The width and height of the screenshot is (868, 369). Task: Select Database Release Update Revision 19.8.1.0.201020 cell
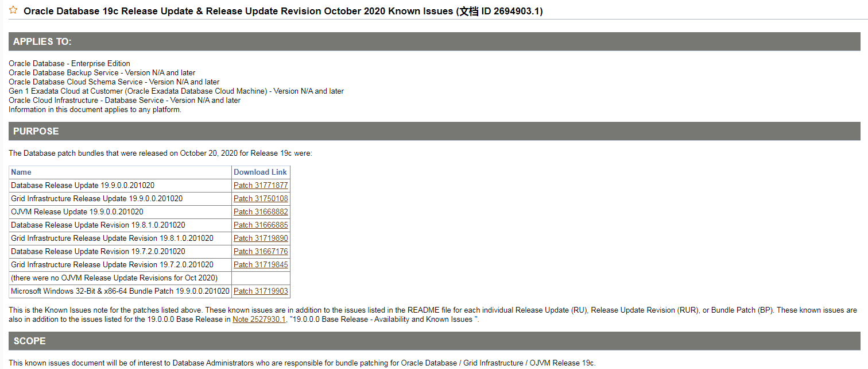(120, 225)
